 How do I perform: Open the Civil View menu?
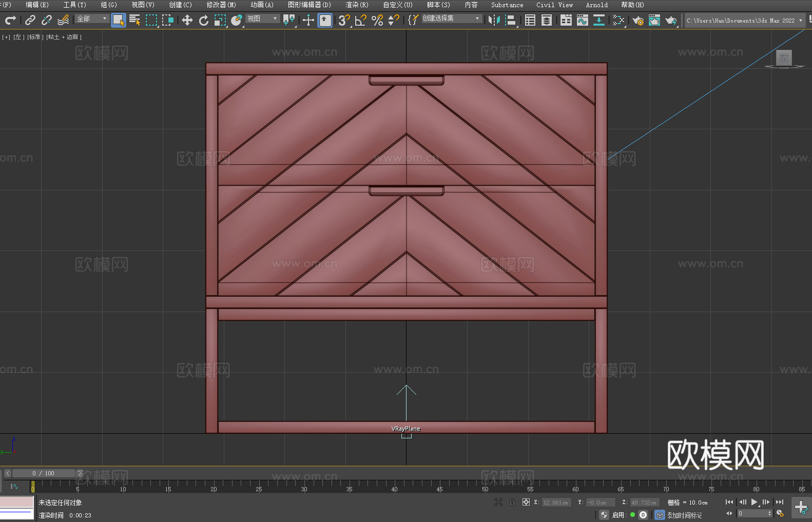554,5
